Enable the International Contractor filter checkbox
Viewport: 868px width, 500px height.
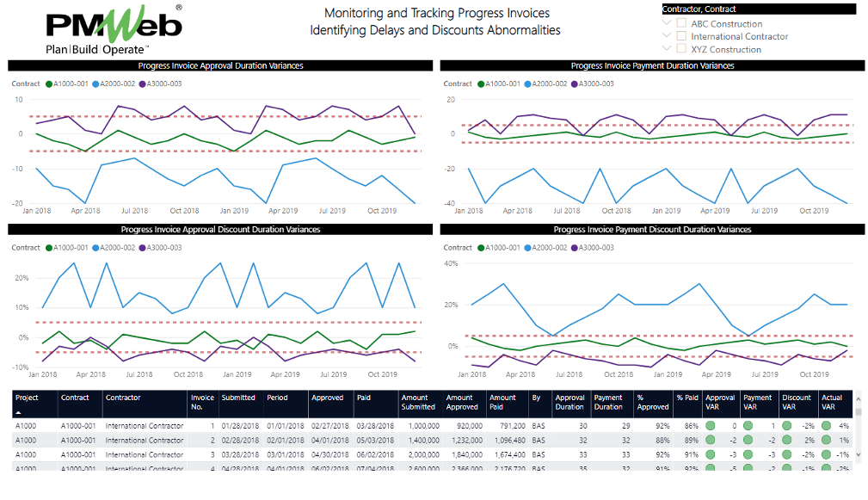coord(681,36)
